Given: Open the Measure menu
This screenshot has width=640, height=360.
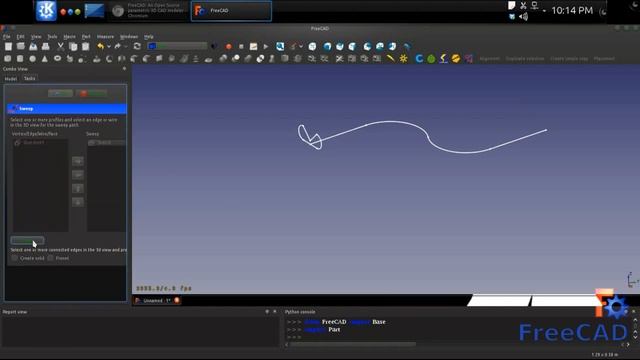Looking at the screenshot, I should click(x=105, y=37).
